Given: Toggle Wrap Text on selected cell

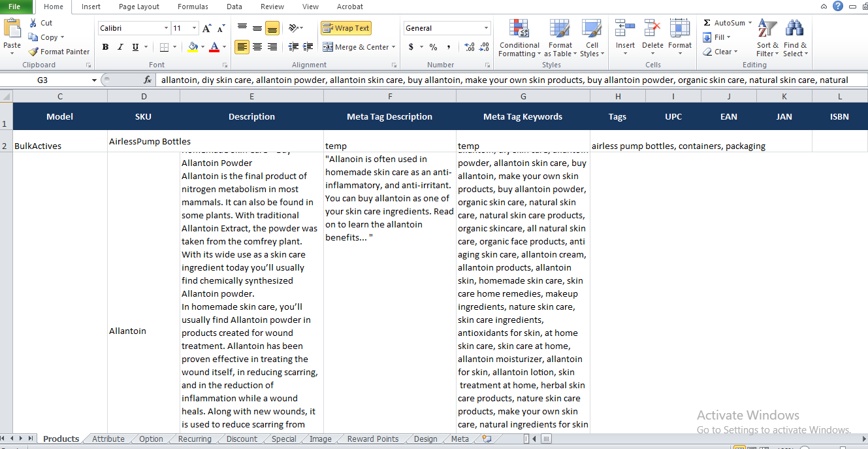Looking at the screenshot, I should pyautogui.click(x=346, y=27).
